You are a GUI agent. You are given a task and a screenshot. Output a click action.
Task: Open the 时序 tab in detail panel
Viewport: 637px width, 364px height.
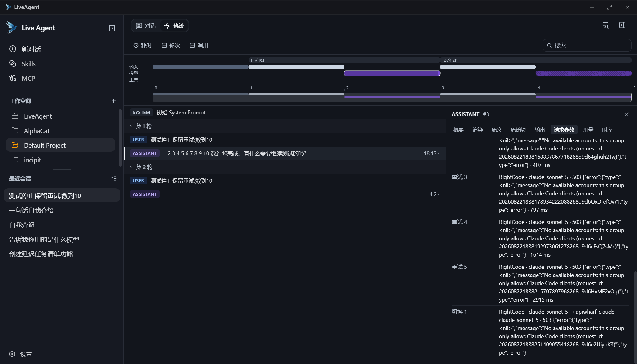tap(607, 130)
